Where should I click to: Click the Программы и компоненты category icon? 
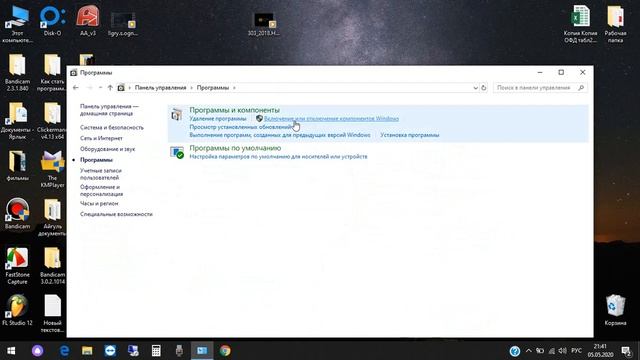tap(177, 115)
